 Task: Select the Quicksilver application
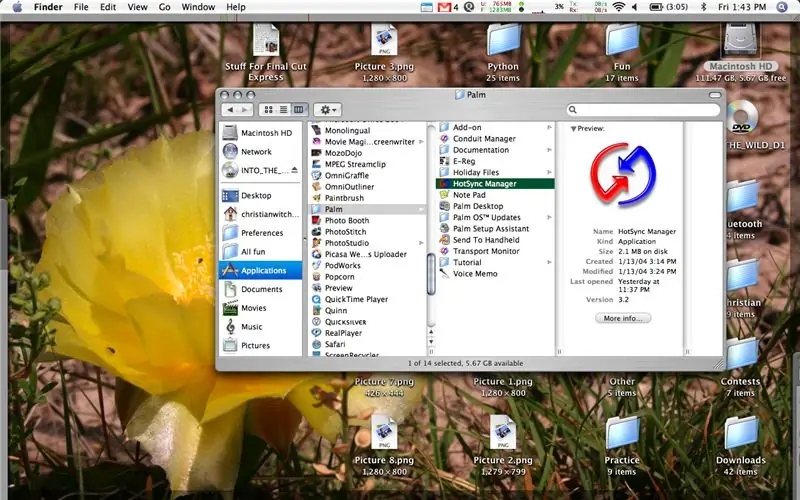click(345, 322)
